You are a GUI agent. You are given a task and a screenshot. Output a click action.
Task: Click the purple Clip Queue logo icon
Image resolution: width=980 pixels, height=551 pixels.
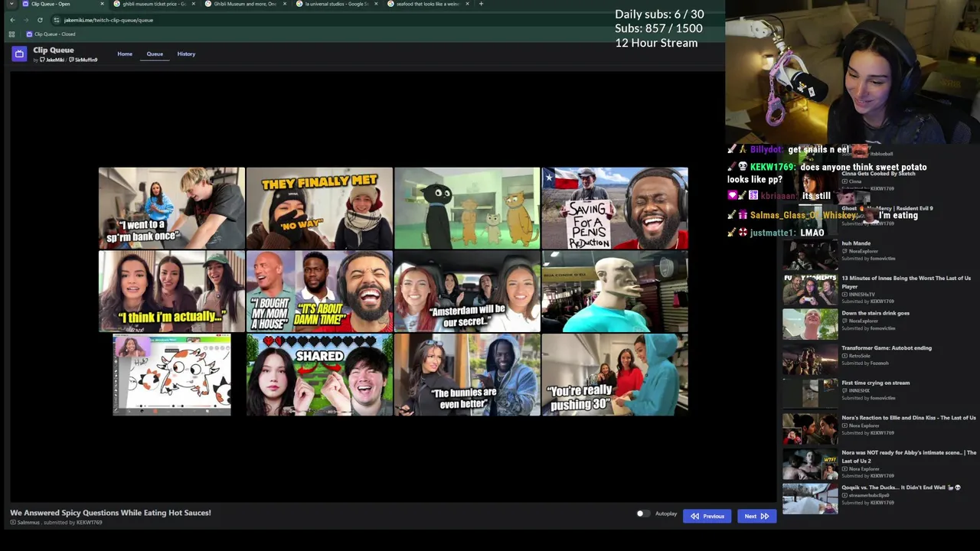pos(19,54)
